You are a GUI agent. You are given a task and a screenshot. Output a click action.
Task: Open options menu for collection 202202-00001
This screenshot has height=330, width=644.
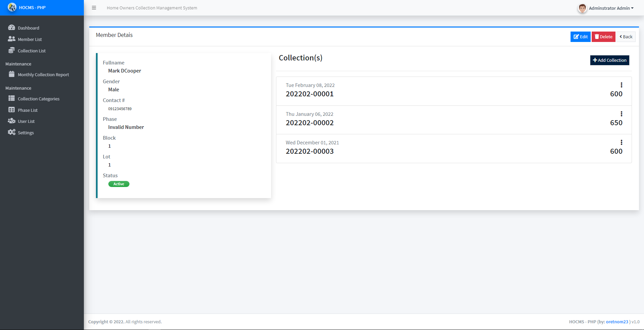[x=621, y=85]
